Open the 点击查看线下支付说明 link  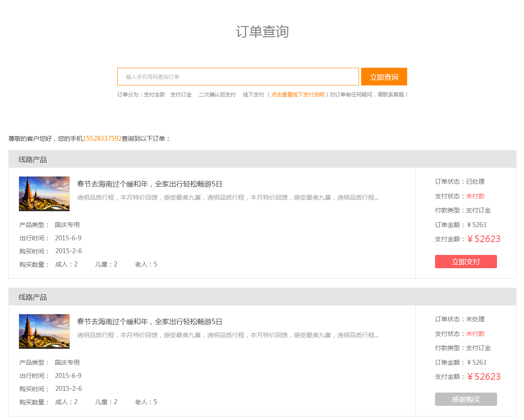[297, 94]
